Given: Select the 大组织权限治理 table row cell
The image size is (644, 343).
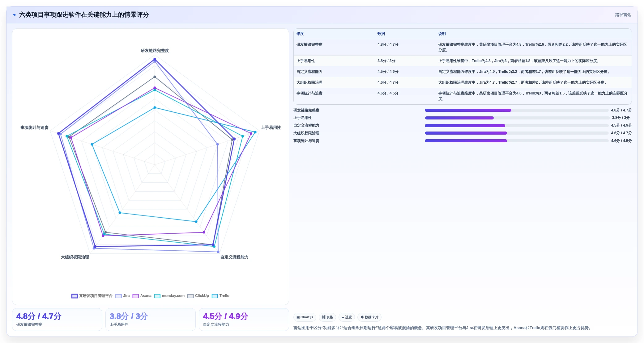Looking at the screenshot, I should click(x=309, y=82).
